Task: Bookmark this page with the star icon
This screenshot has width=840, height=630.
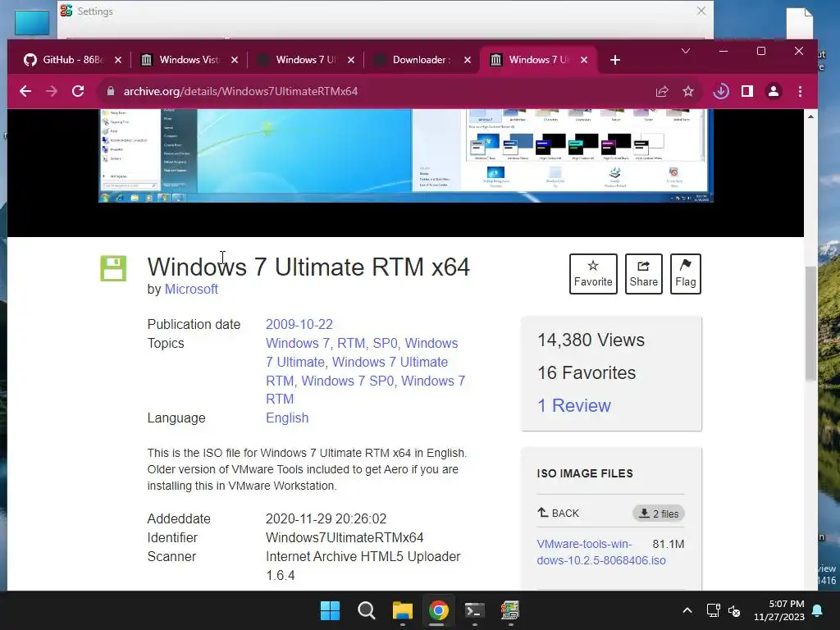Action: 688,92
